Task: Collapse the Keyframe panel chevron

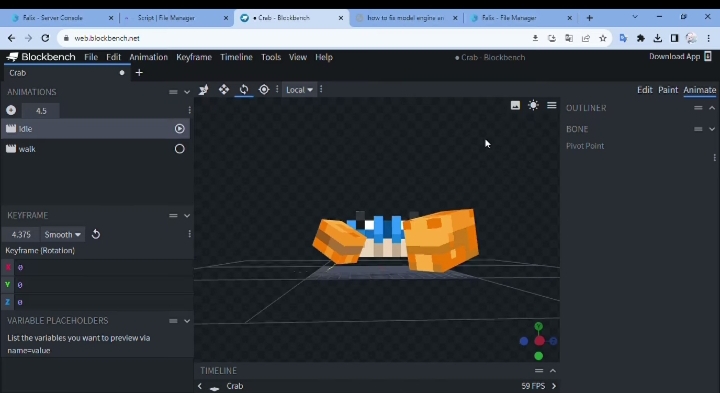Action: click(187, 215)
